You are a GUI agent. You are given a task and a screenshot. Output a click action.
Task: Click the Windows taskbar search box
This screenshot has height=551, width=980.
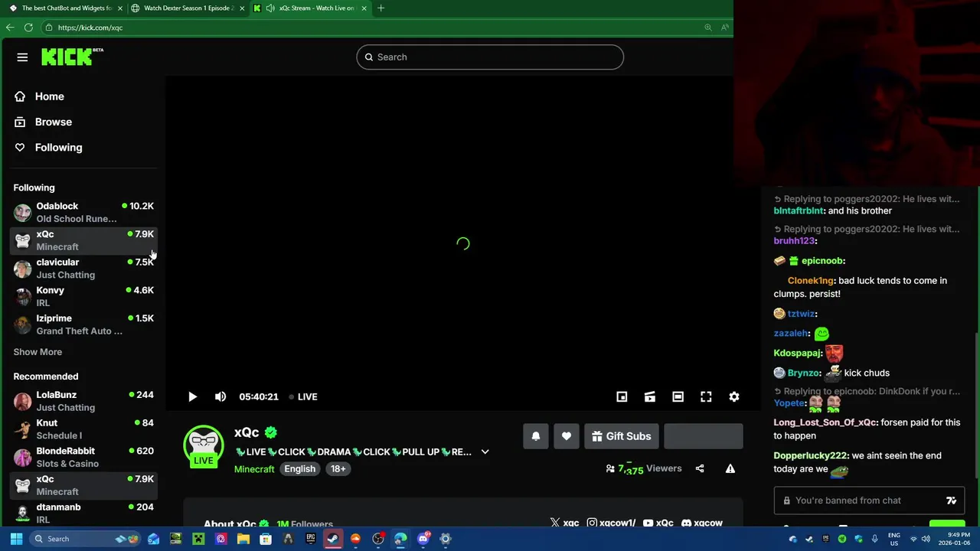pos(87,539)
